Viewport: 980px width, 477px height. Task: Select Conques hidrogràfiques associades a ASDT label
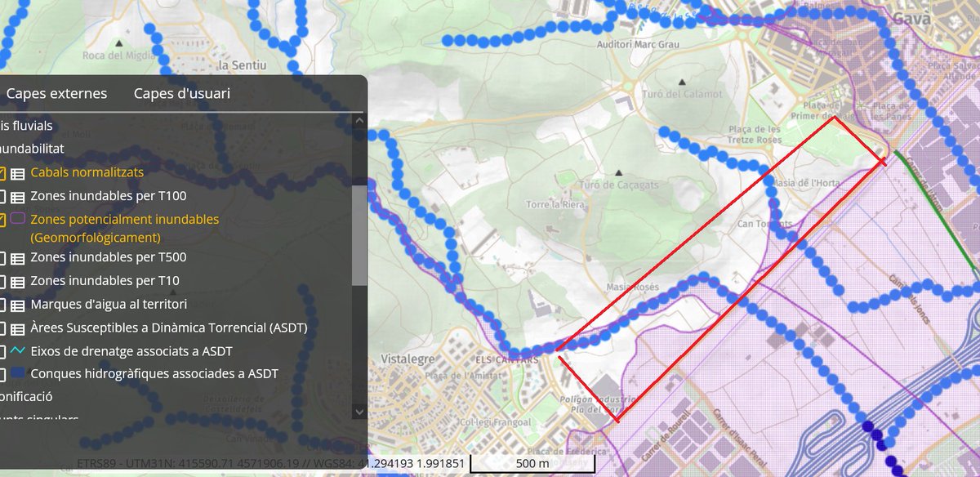point(154,373)
